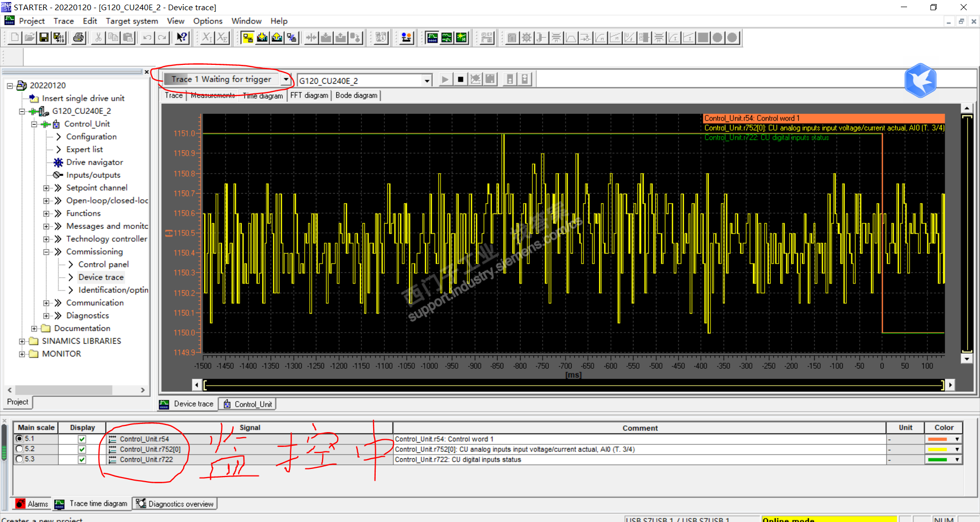The width and height of the screenshot is (980, 522).
Task: Click the open project folder icon
Action: pyautogui.click(x=30, y=37)
